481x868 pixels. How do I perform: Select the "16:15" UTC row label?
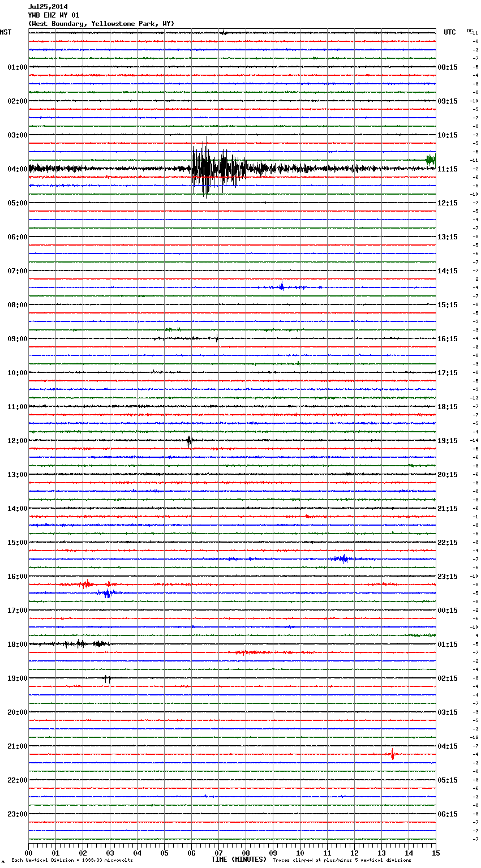coord(448,339)
